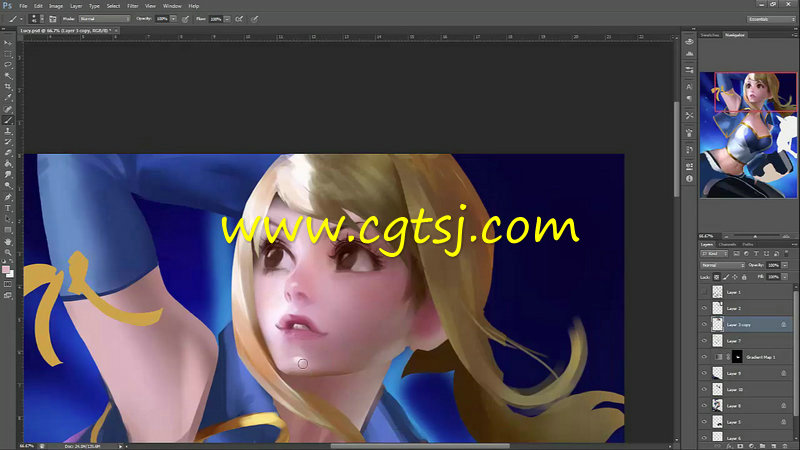Open the brush Opacity slider dropdown
The height and width of the screenshot is (450, 800).
click(x=173, y=19)
